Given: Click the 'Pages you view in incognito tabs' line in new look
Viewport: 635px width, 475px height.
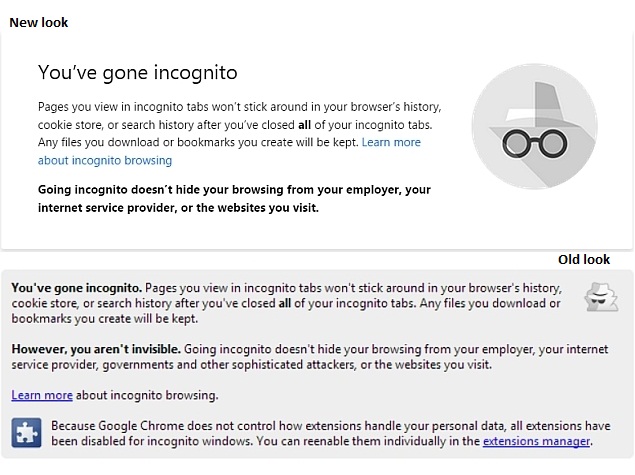Looking at the screenshot, I should click(239, 107).
